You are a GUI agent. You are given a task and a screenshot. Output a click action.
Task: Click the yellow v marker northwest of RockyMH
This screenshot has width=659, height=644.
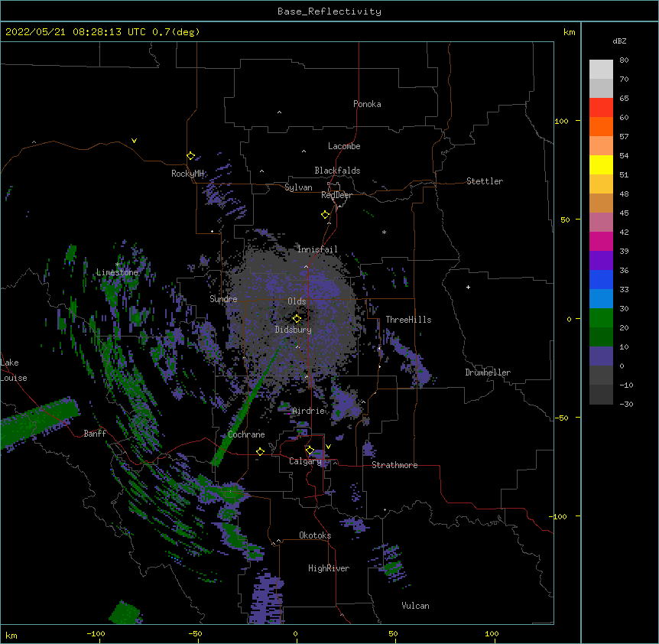134,141
